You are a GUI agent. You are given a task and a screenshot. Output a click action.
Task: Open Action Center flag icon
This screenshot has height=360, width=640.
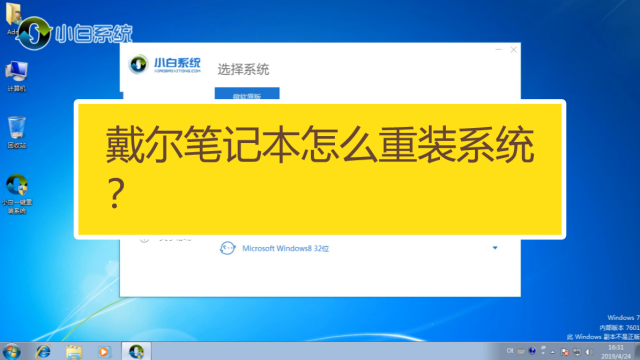564,352
